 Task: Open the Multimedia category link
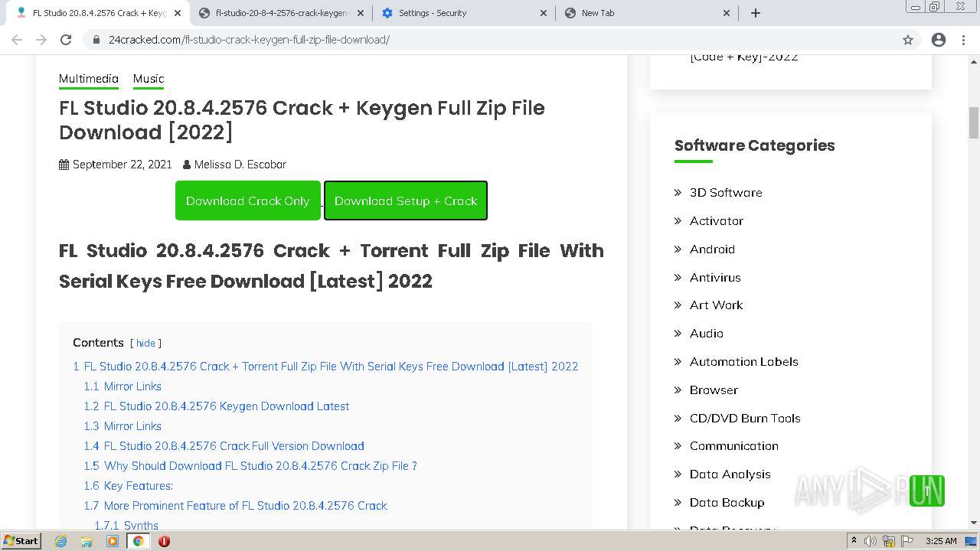(x=89, y=79)
